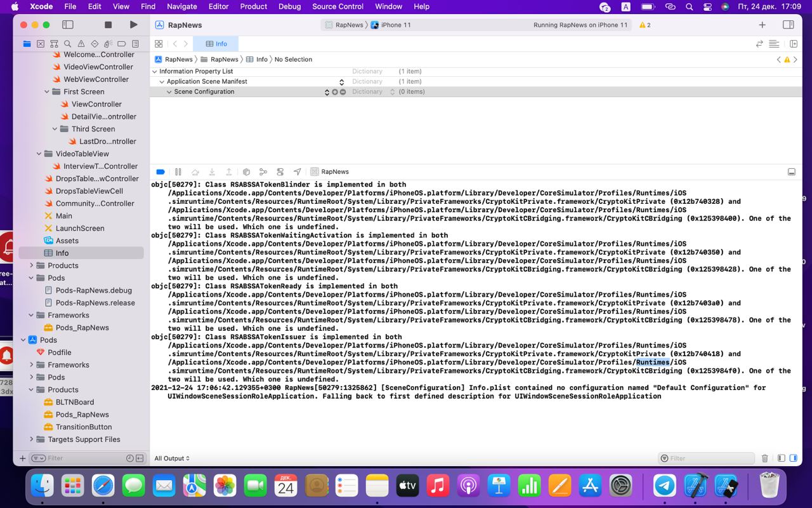This screenshot has height=508, width=812.
Task: Hide the debug area toggle
Action: (x=791, y=172)
